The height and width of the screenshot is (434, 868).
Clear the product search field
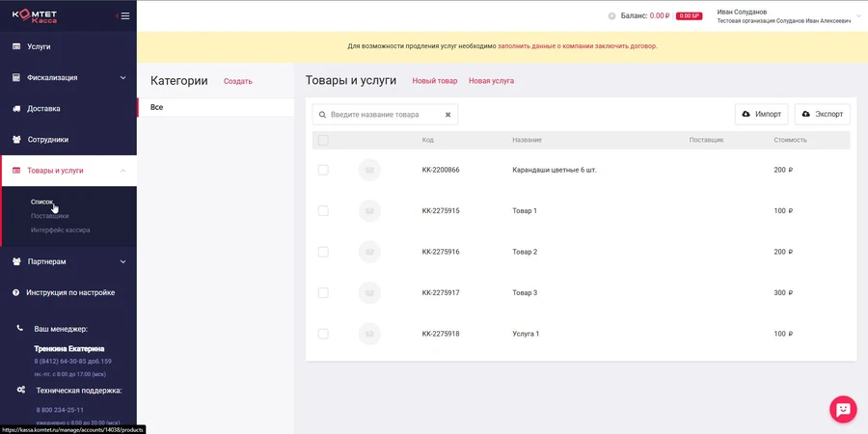point(448,115)
